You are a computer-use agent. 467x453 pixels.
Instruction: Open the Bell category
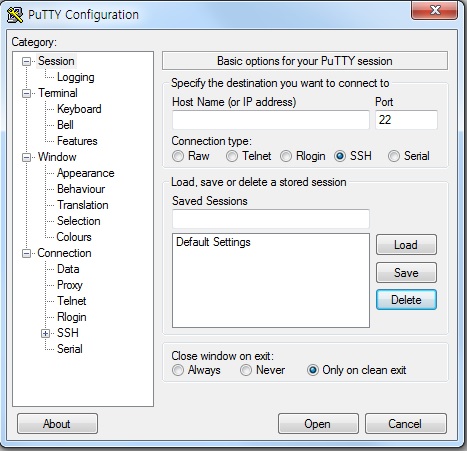click(65, 125)
